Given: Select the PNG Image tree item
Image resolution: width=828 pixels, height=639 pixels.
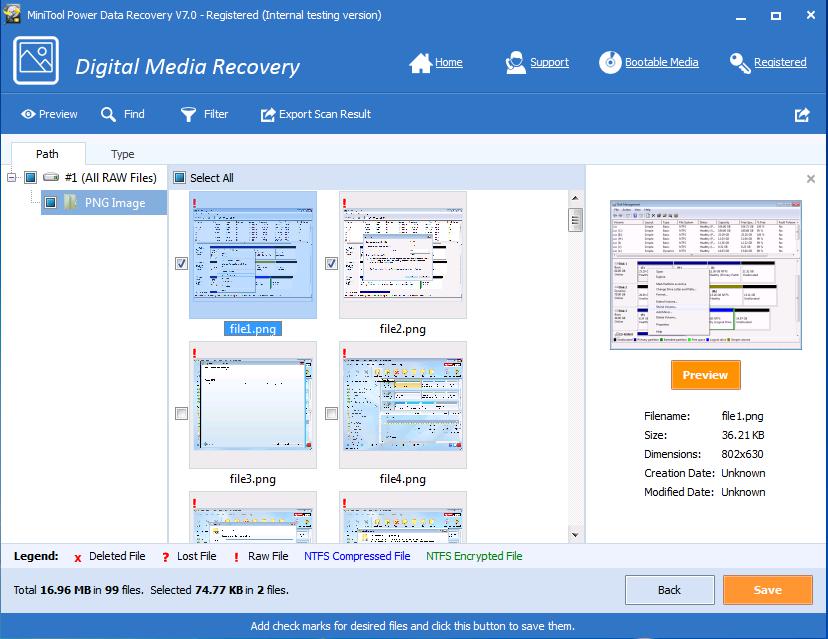Looking at the screenshot, I should 104,202.
